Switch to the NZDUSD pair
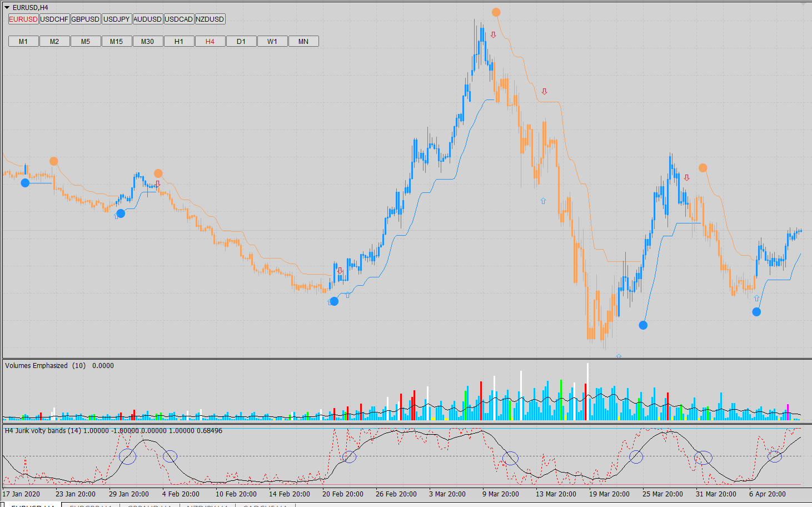The height and width of the screenshot is (507, 812). pos(210,19)
